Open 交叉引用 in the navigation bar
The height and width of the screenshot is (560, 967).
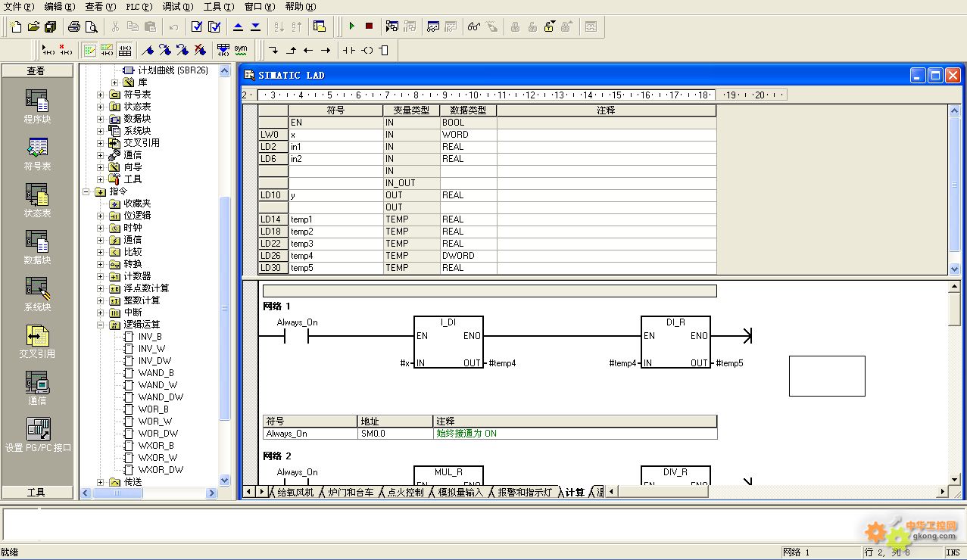[x=37, y=341]
